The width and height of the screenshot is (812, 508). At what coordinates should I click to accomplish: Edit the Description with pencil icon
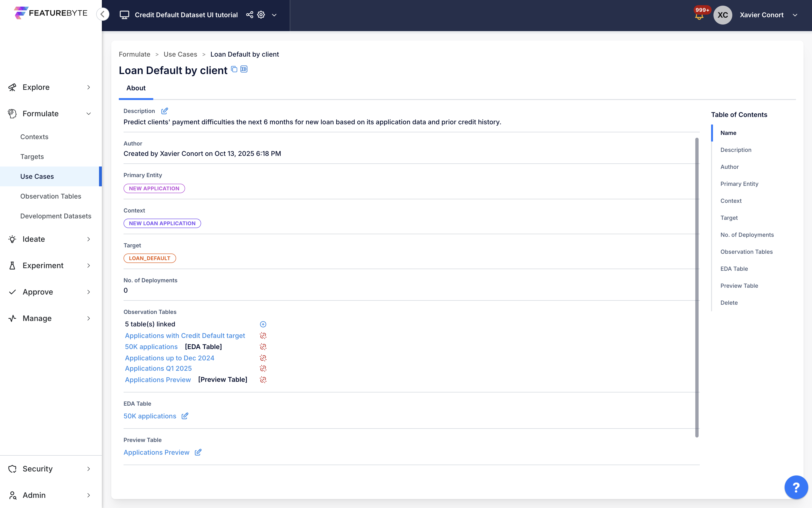(165, 111)
